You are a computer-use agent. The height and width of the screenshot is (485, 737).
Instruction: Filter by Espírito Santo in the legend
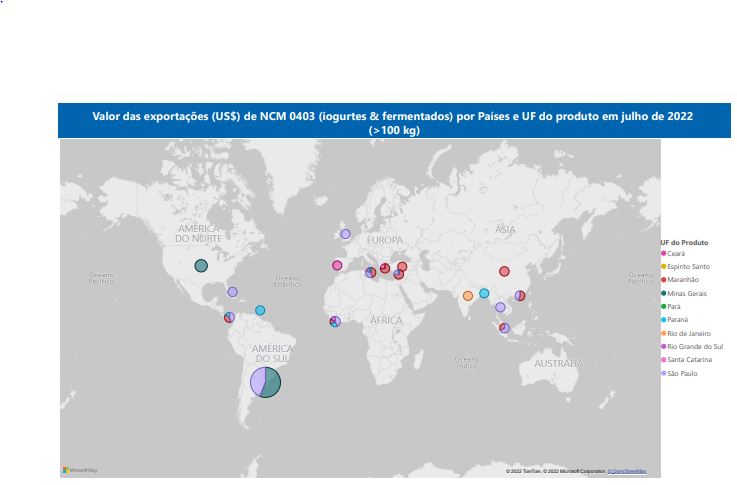685,266
